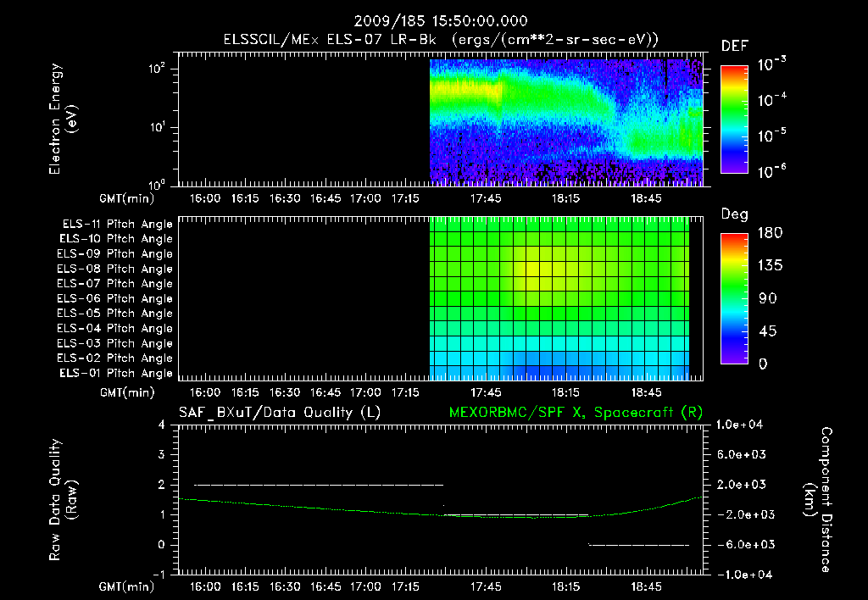The width and height of the screenshot is (868, 600).
Task: Click the plot timestamp title 2009/185 15:50:00.000
Action: click(441, 21)
